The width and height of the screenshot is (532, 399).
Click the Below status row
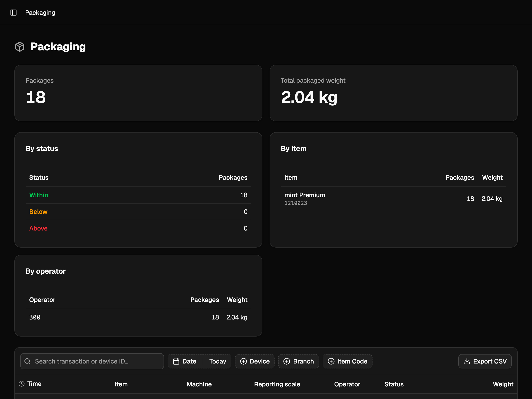[x=138, y=212]
